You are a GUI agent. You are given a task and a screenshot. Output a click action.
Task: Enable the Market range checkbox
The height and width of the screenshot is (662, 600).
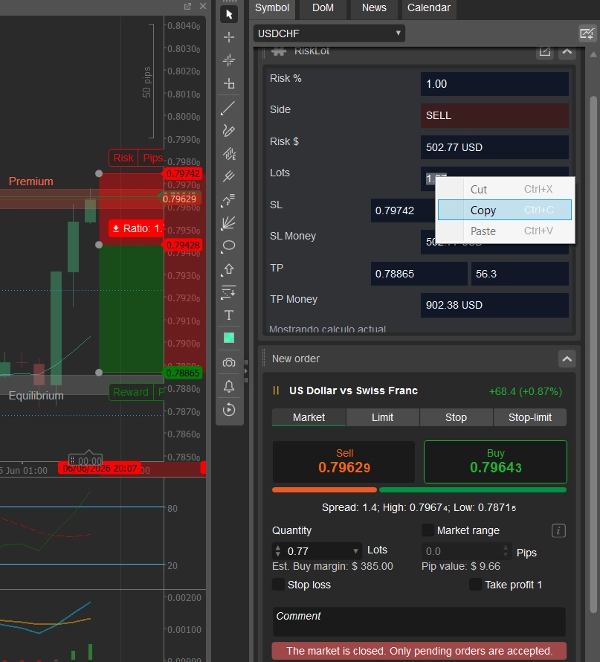pyautogui.click(x=428, y=530)
